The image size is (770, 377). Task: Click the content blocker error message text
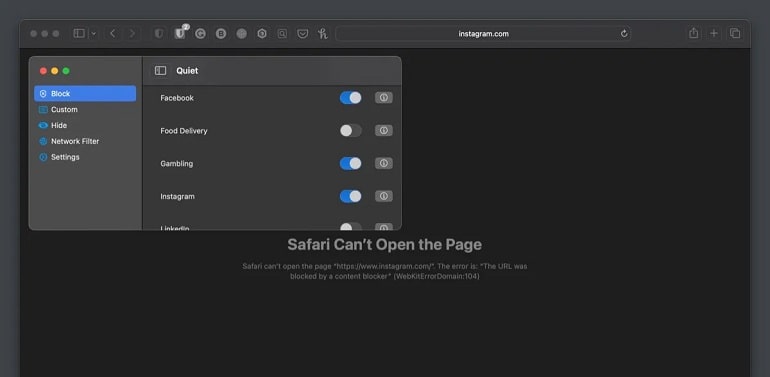[x=385, y=271]
